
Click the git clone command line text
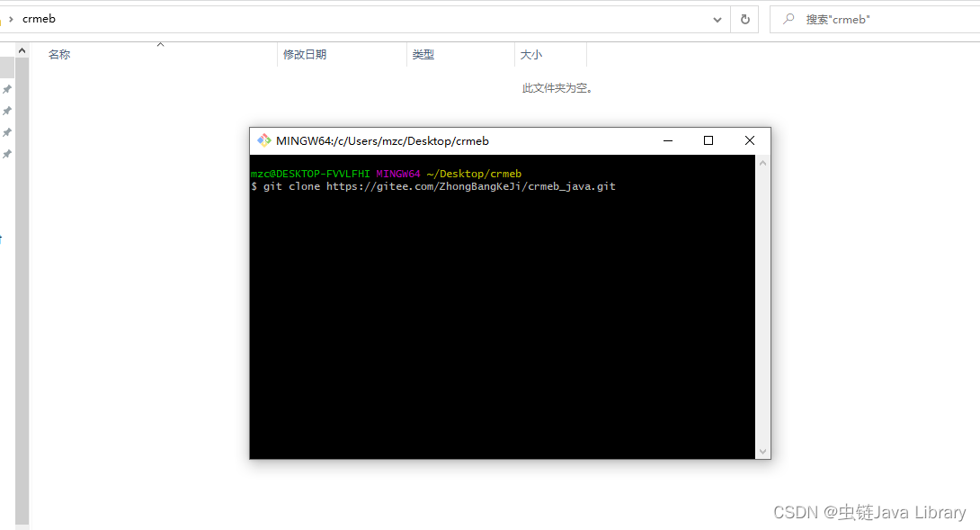point(433,186)
